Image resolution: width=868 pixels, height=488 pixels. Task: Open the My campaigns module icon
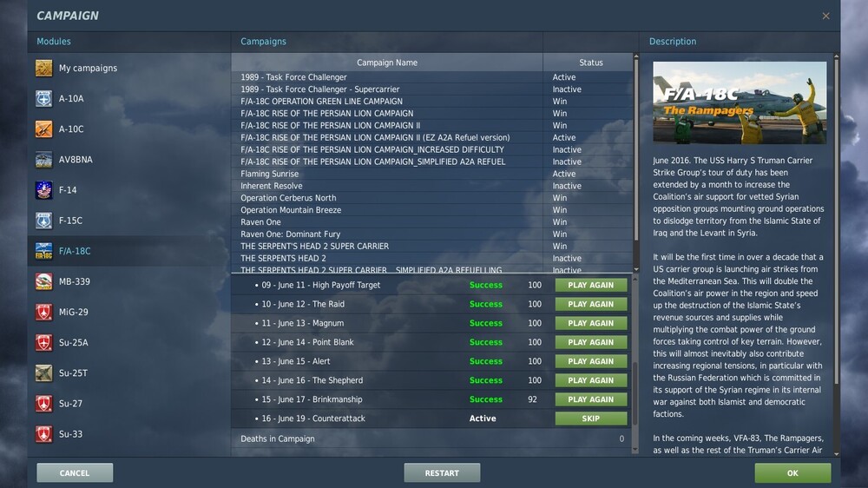(43, 68)
